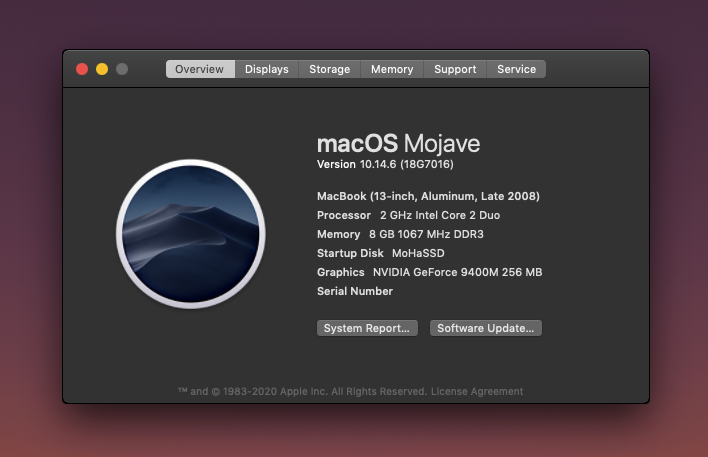
Task: Click the macOS Mojave desert dune icon
Action: [x=191, y=234]
